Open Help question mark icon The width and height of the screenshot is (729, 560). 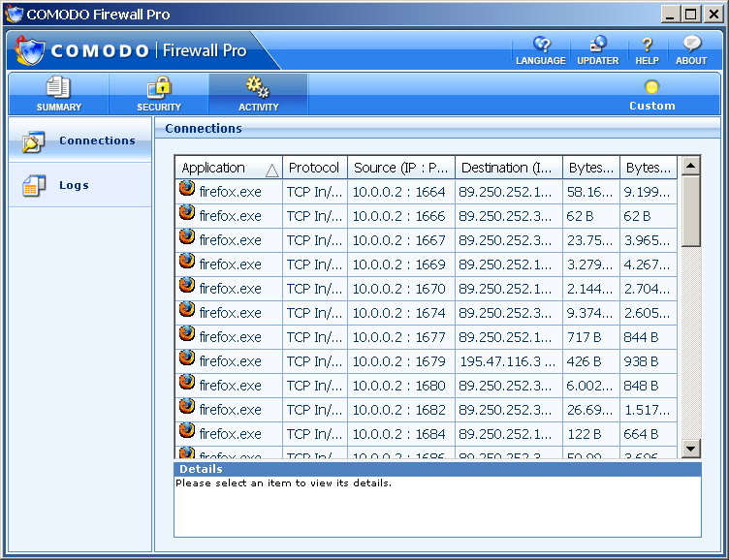[647, 46]
